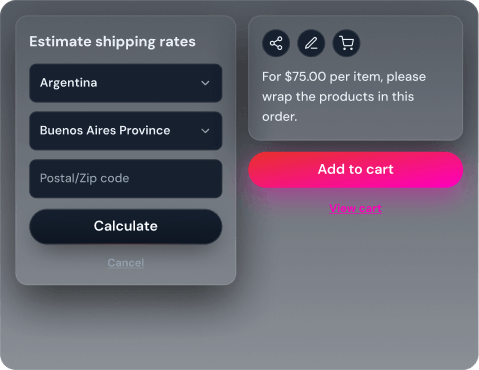Click the pink gradient Add to cart
Image resolution: width=479 pixels, height=370 pixels.
coord(356,169)
